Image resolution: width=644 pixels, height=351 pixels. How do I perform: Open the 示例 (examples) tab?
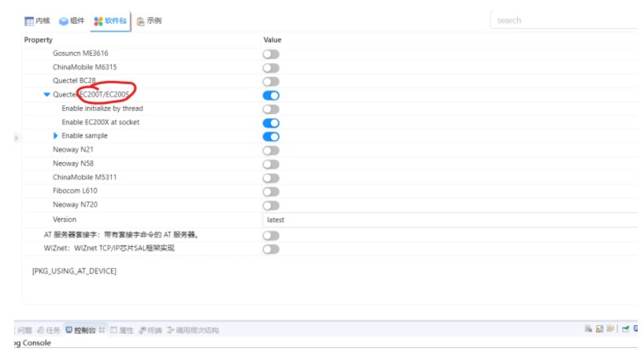[x=149, y=20]
